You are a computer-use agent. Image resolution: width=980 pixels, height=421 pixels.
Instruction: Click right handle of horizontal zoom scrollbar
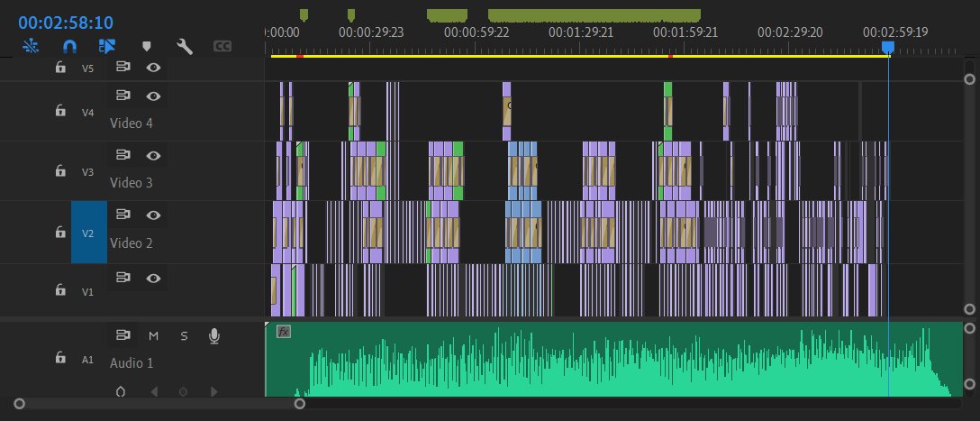coord(300,404)
